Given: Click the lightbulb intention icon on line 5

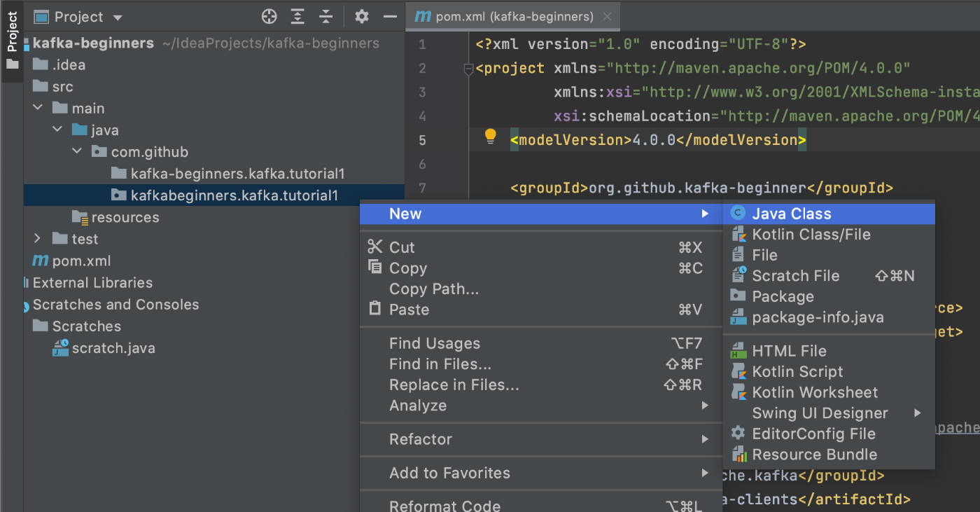Looking at the screenshot, I should pos(490,137).
